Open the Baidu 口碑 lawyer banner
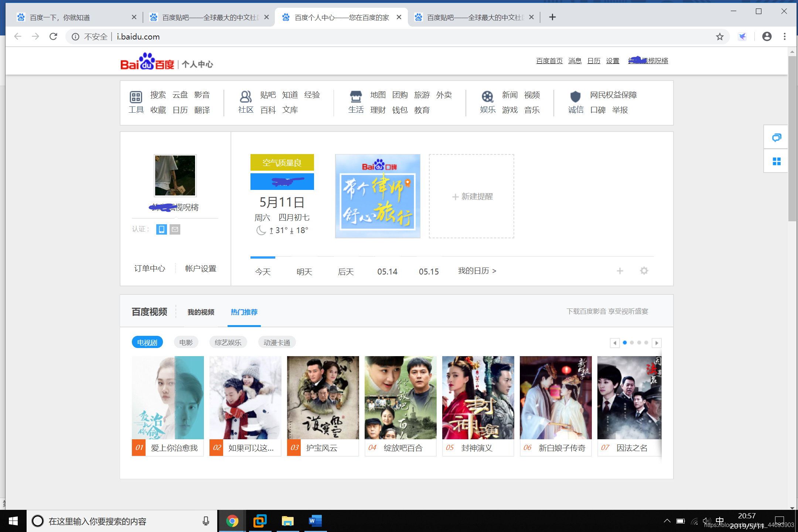The height and width of the screenshot is (532, 798). click(378, 196)
